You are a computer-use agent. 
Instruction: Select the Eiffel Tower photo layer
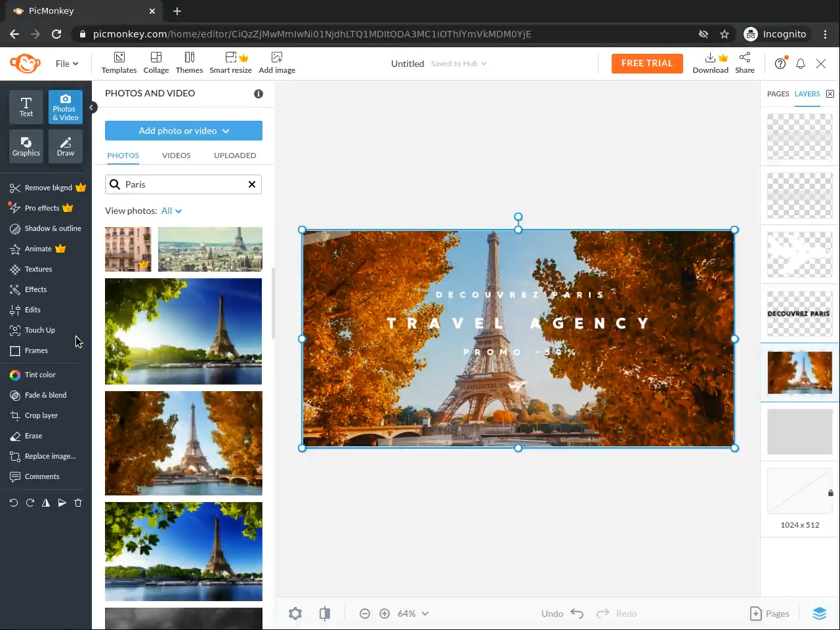pyautogui.click(x=800, y=373)
